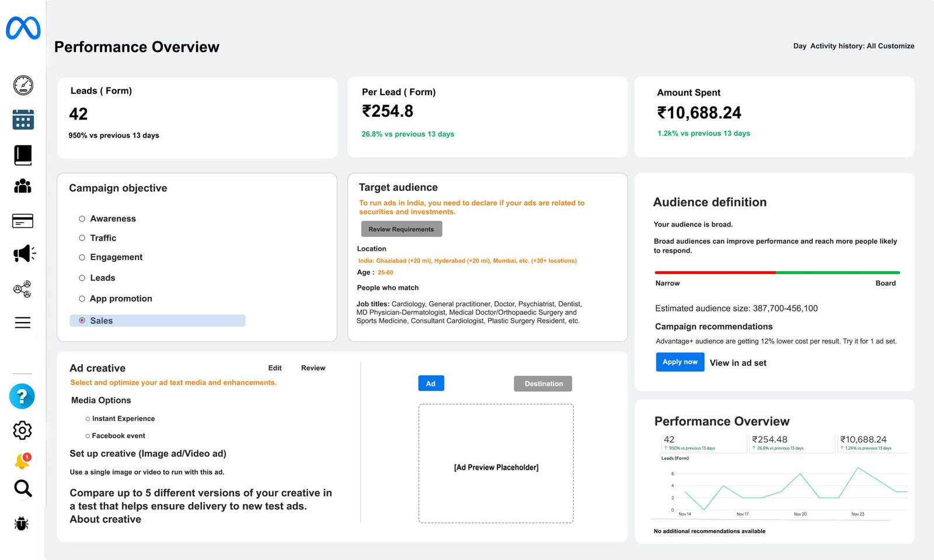Select the Awareness campaign objective
The height and width of the screenshot is (560, 934).
[x=82, y=219]
